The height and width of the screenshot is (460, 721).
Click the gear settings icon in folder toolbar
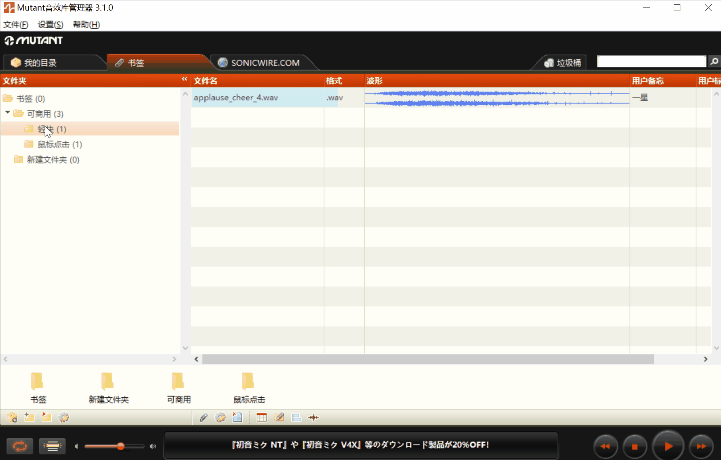coord(63,417)
